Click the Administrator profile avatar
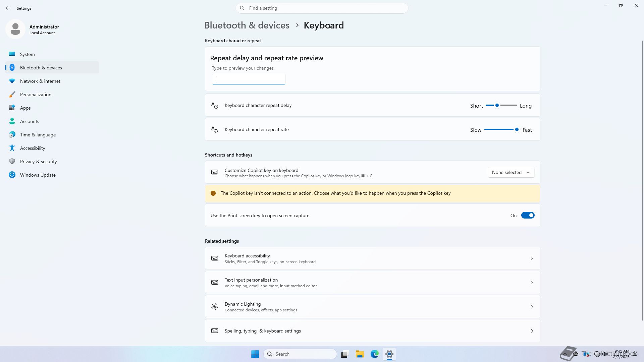Viewport: 644px width, 362px height. pos(15,29)
